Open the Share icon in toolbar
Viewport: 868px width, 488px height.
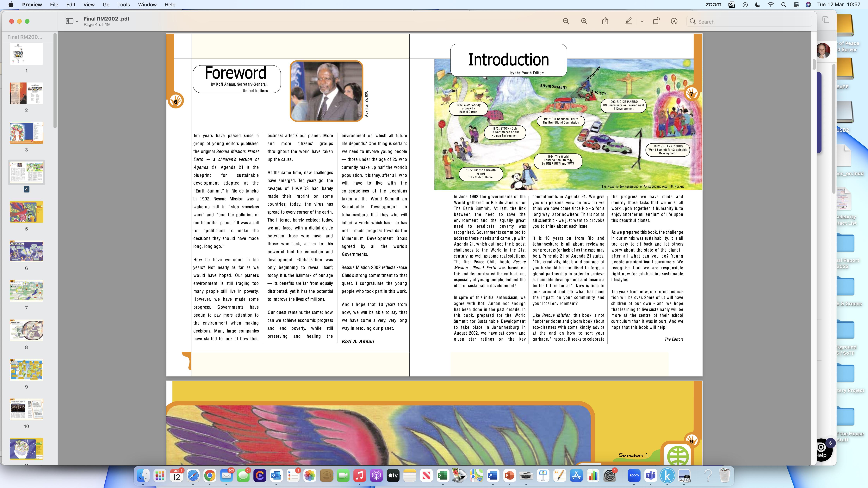pyautogui.click(x=605, y=21)
